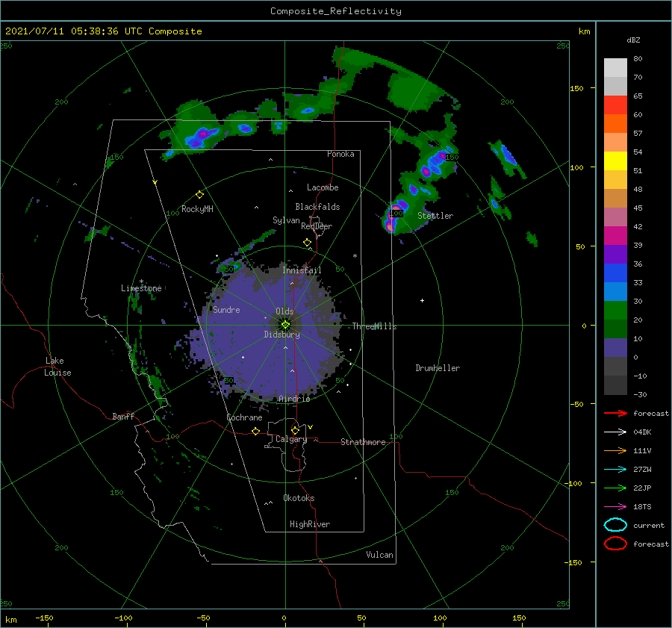Select the white 04DK arrow symbol

(615, 432)
